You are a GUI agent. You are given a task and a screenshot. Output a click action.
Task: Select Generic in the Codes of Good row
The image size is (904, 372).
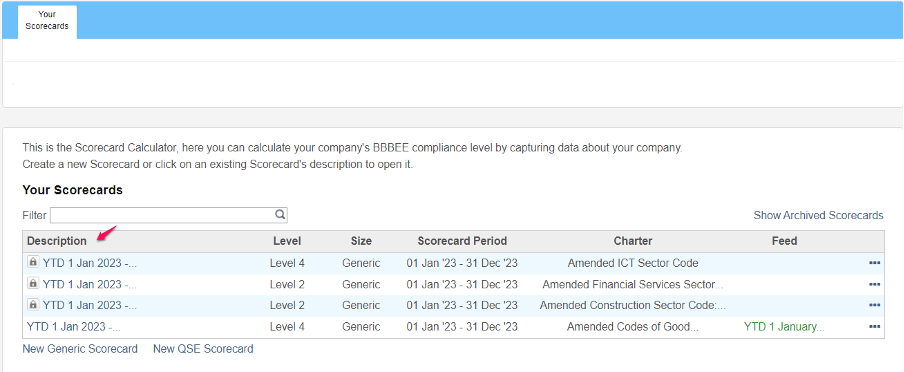(361, 326)
